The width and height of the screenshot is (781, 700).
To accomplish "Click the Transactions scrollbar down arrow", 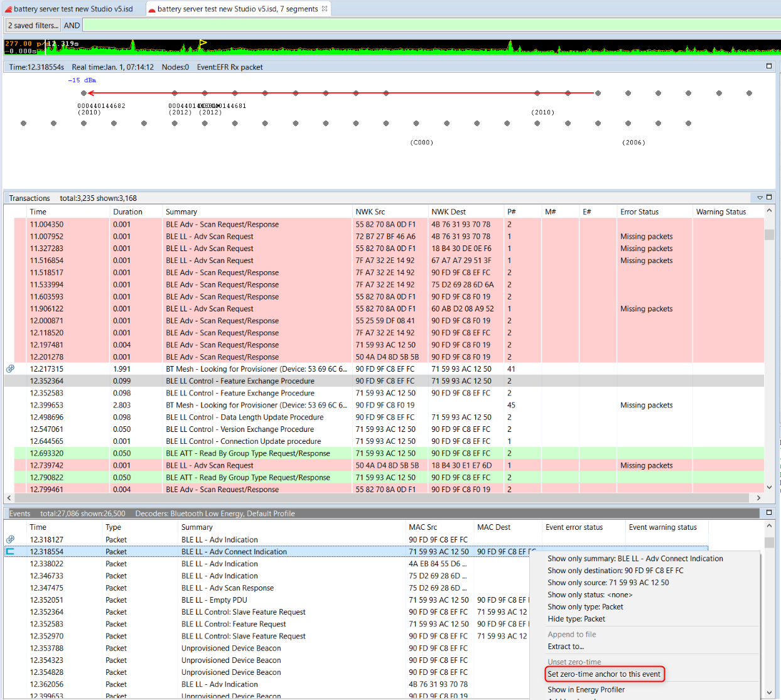I will coord(769,487).
